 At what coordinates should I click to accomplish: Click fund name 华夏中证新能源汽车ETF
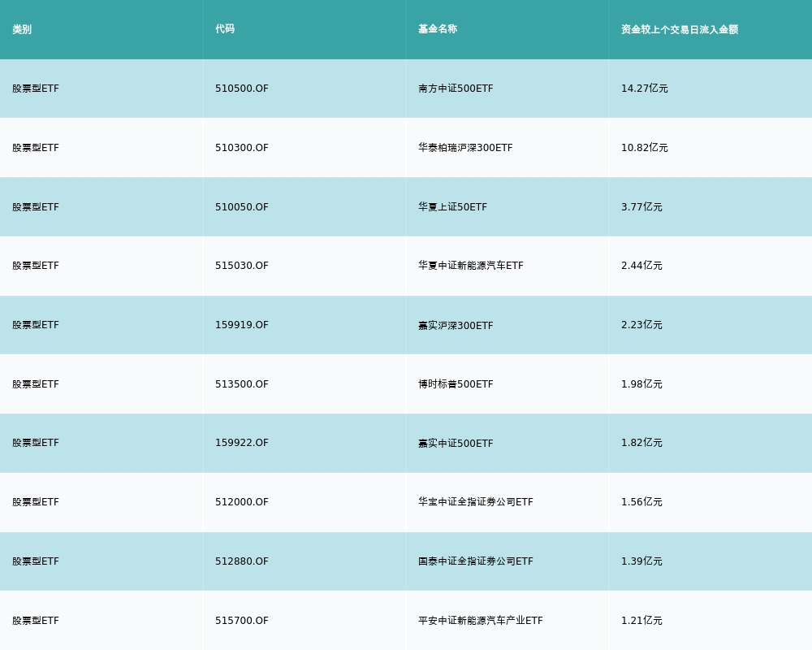[x=471, y=266]
